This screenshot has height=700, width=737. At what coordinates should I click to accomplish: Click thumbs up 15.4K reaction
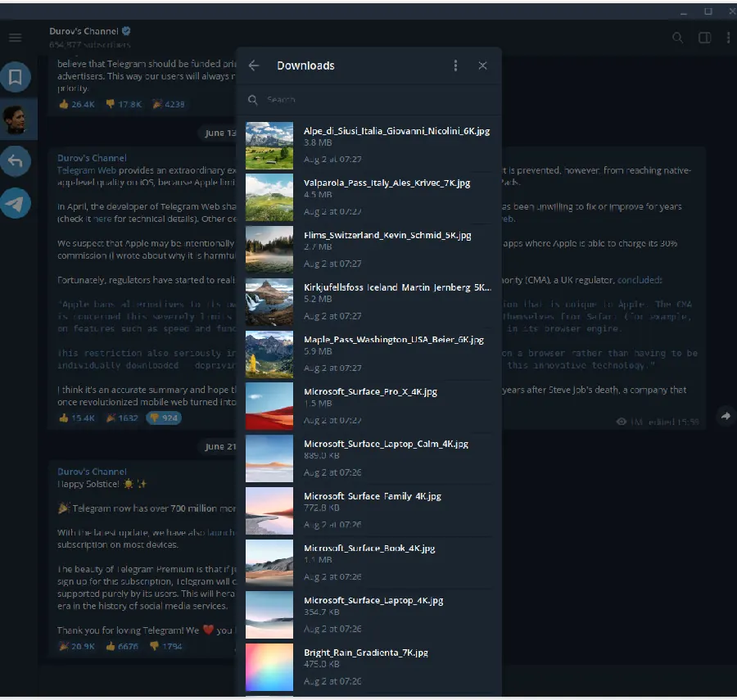pyautogui.click(x=77, y=418)
